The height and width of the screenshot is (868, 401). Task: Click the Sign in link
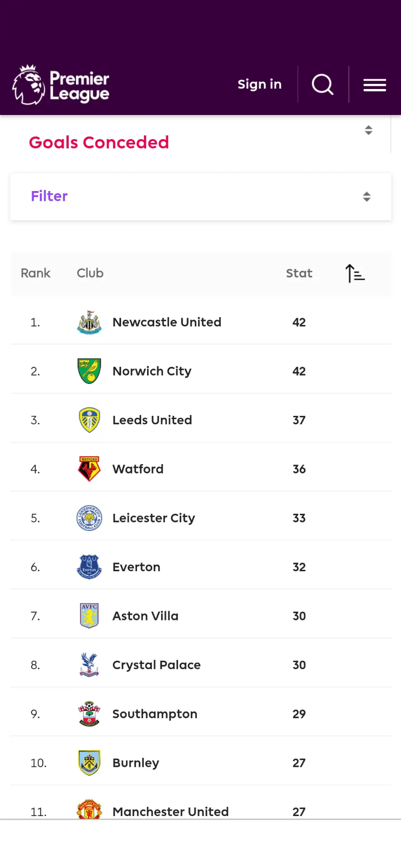259,84
